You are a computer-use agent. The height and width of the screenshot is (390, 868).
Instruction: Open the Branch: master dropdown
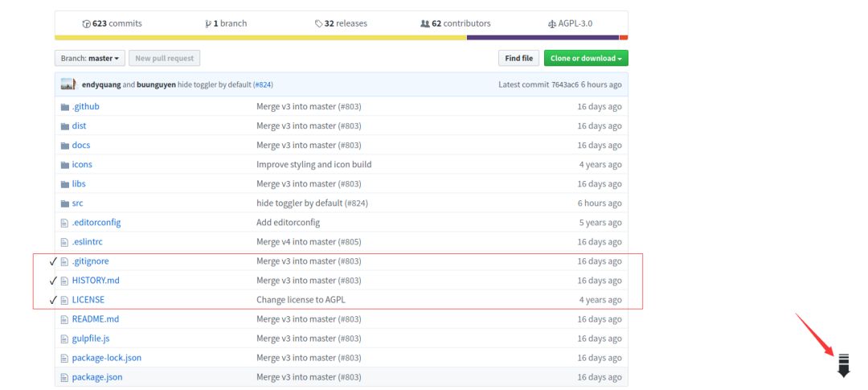[90, 58]
